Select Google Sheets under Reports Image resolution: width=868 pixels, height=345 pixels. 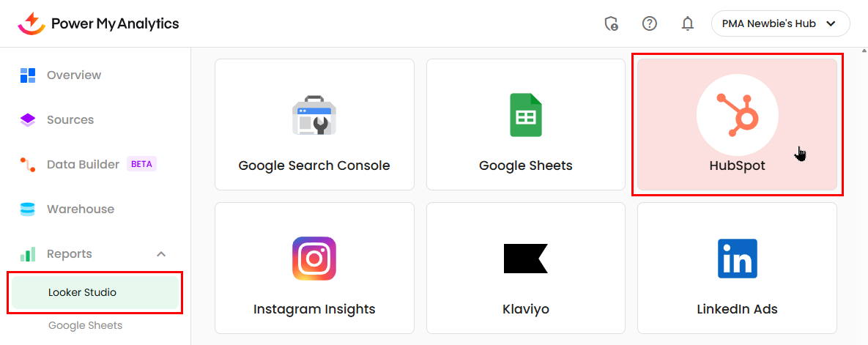85,325
